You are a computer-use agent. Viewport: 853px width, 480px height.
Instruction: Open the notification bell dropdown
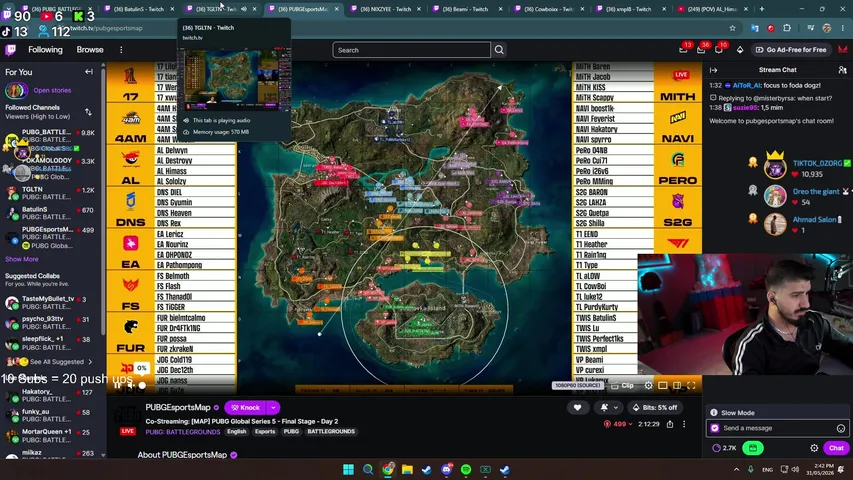pos(609,408)
